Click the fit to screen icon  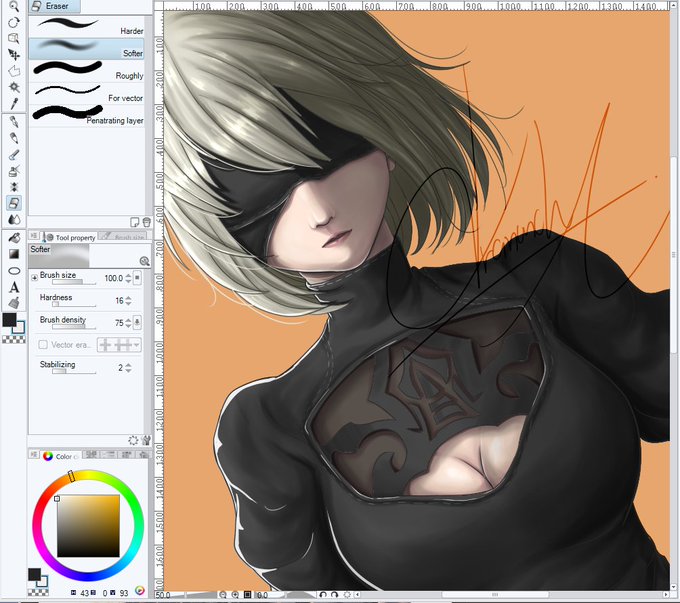[248, 595]
